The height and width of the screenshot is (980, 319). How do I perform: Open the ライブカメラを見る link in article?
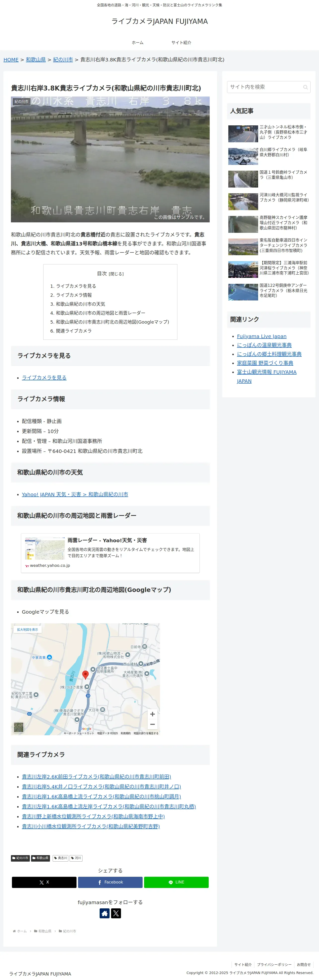click(44, 377)
